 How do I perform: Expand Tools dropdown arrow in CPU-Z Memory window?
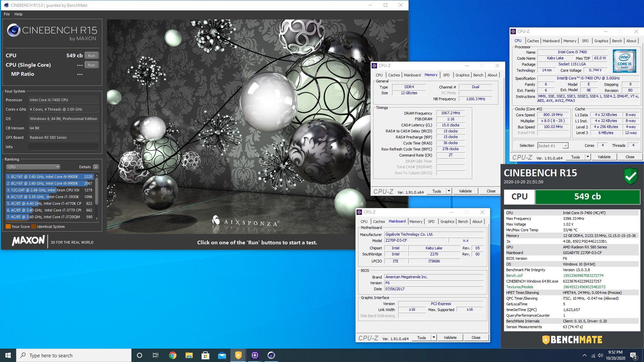[x=449, y=191]
